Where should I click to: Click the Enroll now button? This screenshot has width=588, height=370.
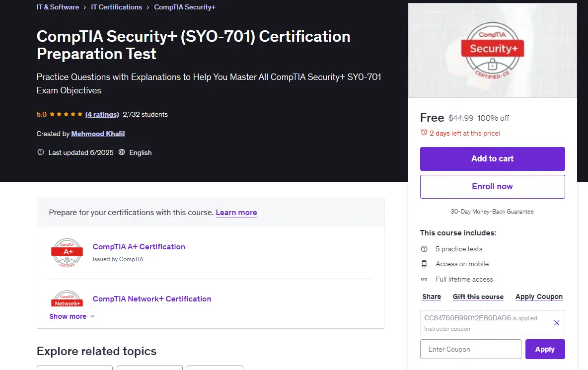[492, 186]
